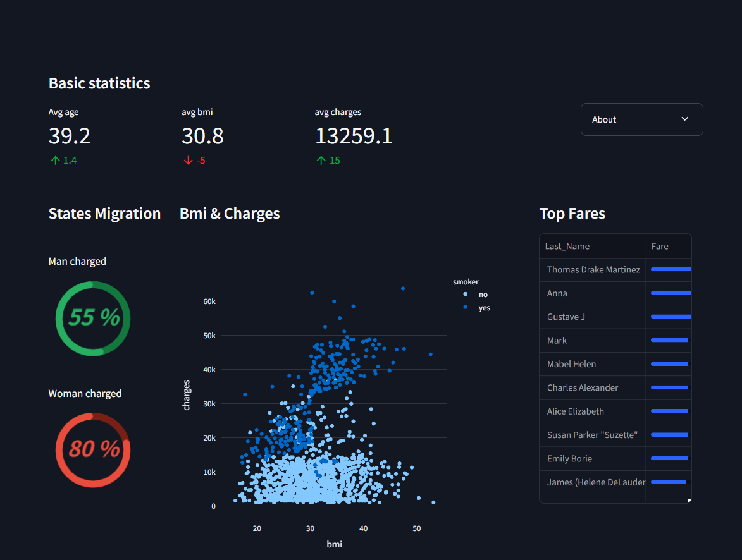Toggle the 'yes' smoker legend entry
The width and height of the screenshot is (742, 560).
tap(476, 308)
